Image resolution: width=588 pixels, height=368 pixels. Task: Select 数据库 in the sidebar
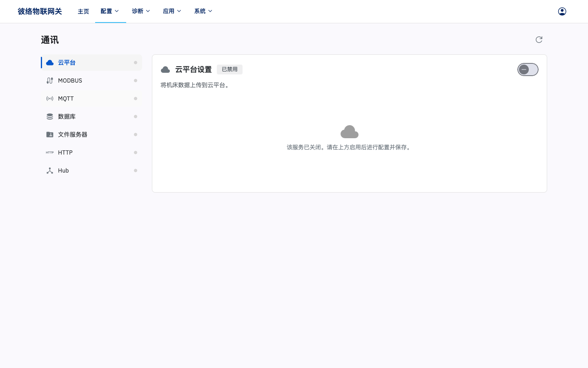point(91,117)
